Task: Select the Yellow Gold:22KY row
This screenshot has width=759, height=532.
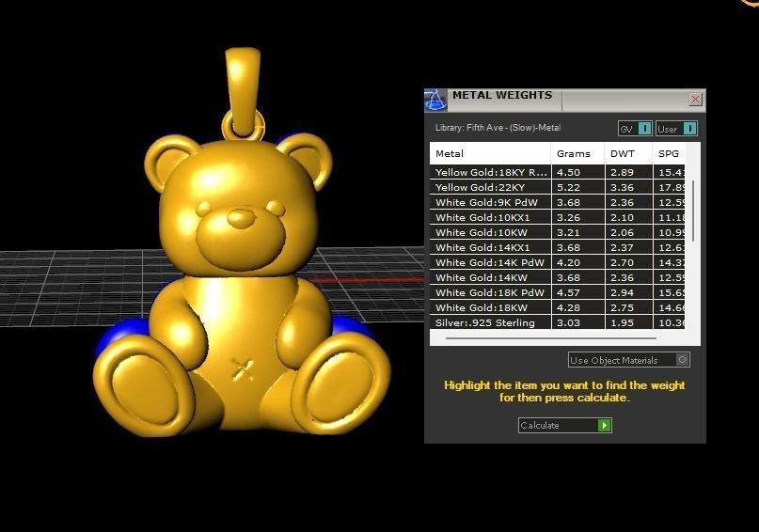Action: point(557,187)
